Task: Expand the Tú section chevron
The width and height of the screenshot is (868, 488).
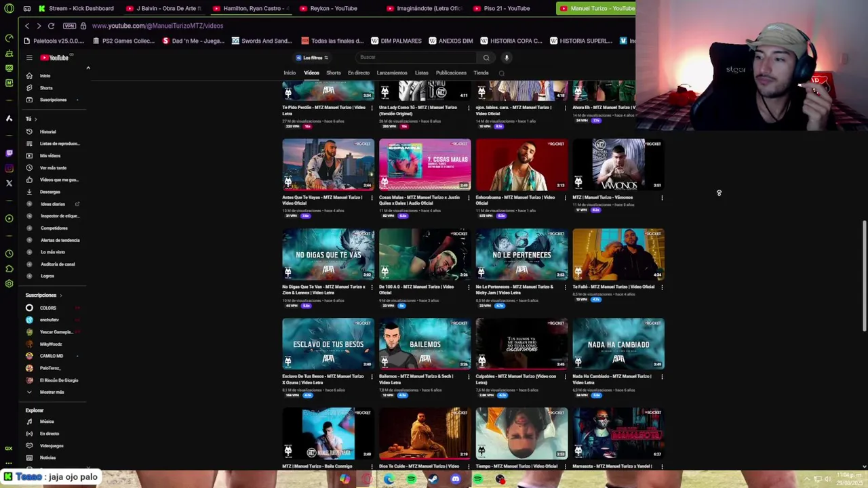Action: pyautogui.click(x=35, y=119)
